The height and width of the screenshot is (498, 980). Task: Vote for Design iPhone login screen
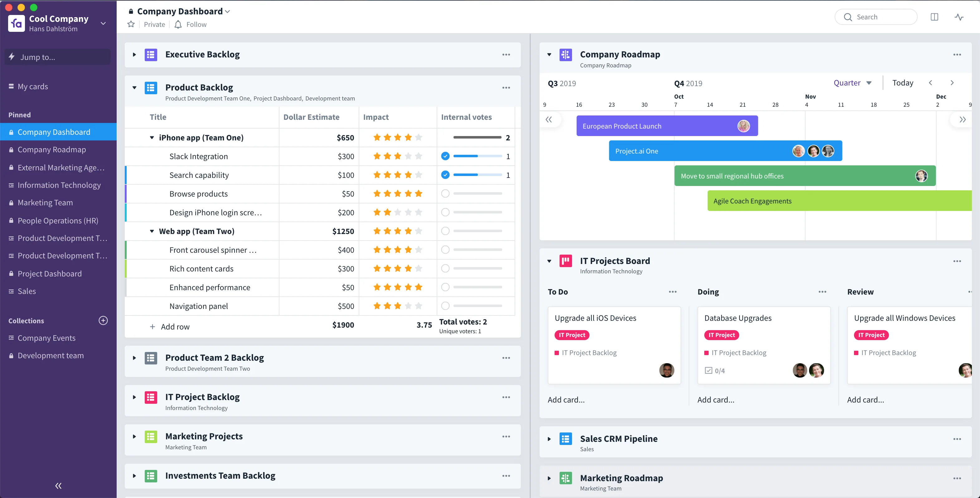445,212
